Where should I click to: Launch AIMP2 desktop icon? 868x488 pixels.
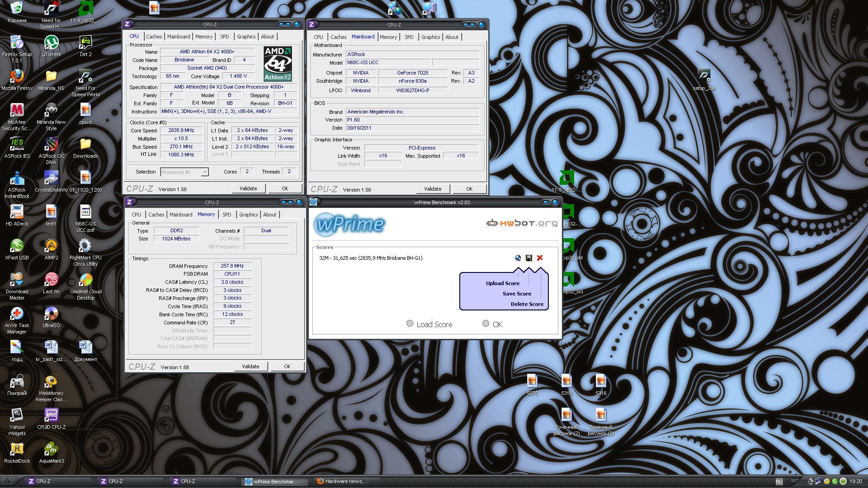coord(51,249)
